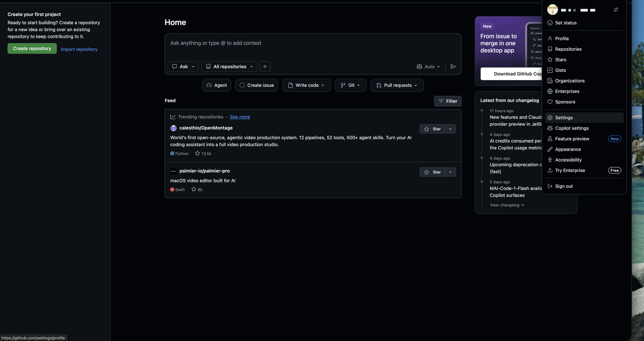Viewport: 644px width, 341px height.
Task: Open Feature preview menu item
Action: pos(584,139)
